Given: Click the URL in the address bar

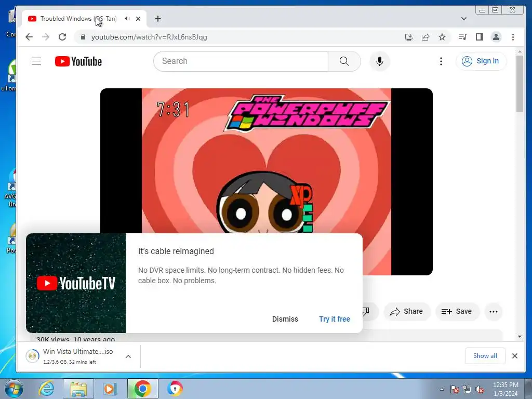Looking at the screenshot, I should click(149, 37).
